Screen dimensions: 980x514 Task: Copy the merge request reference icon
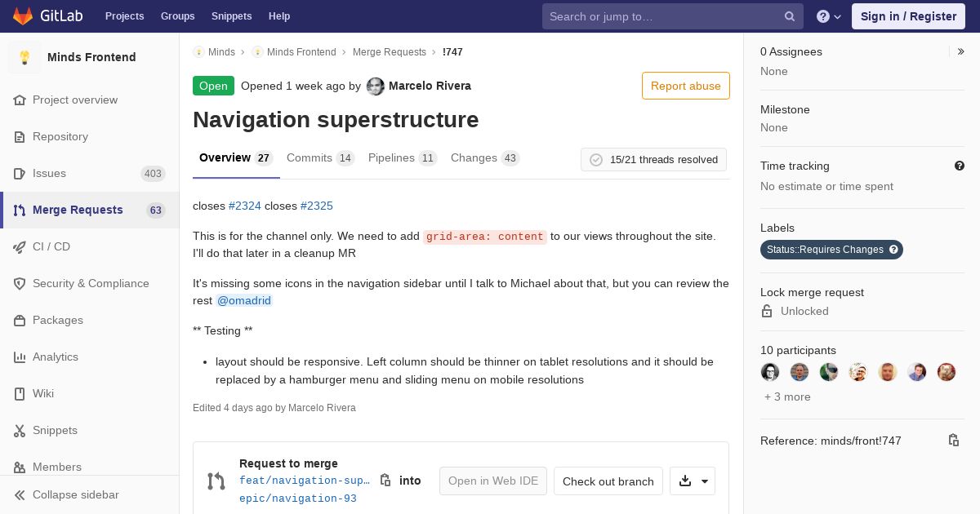[x=953, y=441]
